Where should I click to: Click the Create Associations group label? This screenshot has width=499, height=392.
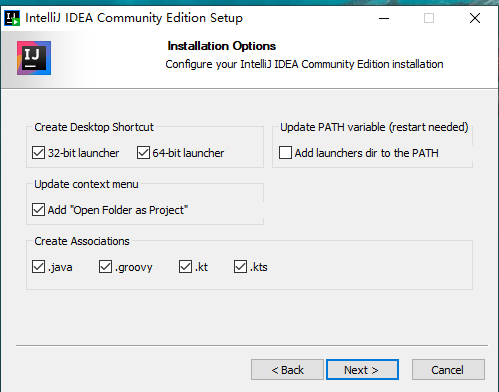click(82, 241)
